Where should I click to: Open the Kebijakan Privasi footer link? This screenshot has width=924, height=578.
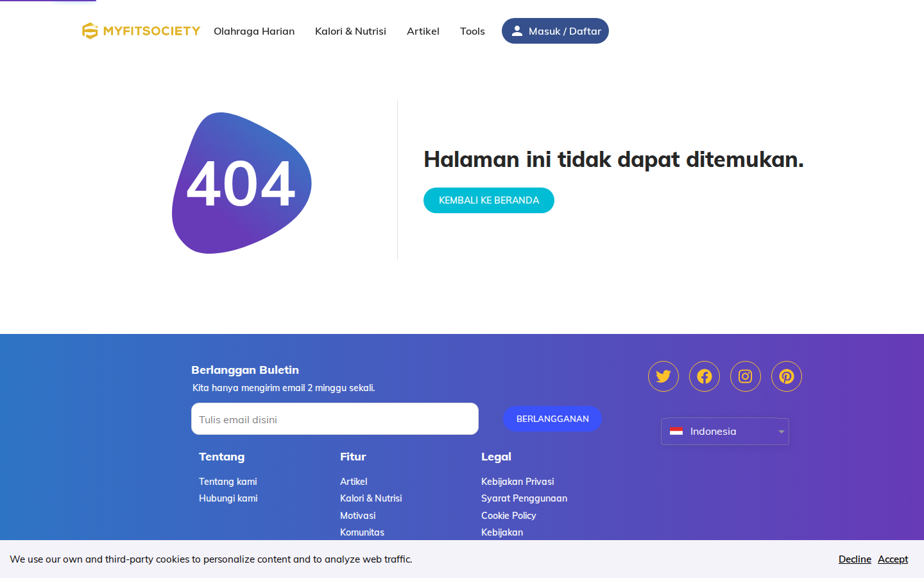point(517,482)
